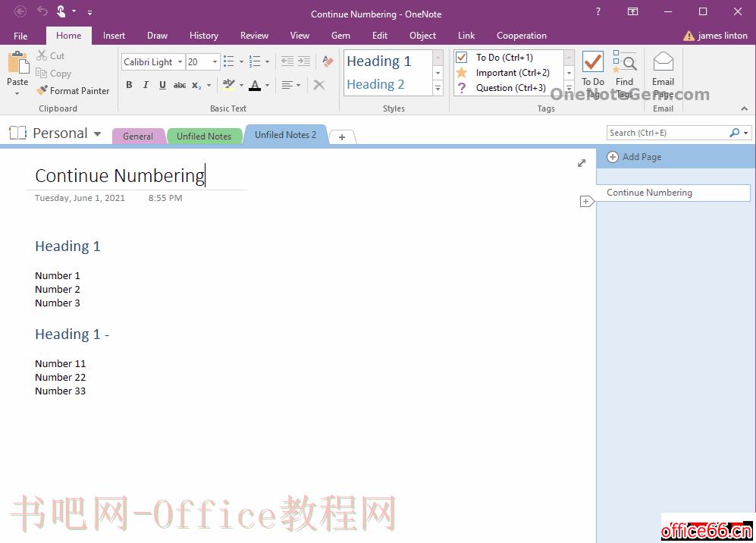Open the Review ribbon tab

click(x=254, y=36)
